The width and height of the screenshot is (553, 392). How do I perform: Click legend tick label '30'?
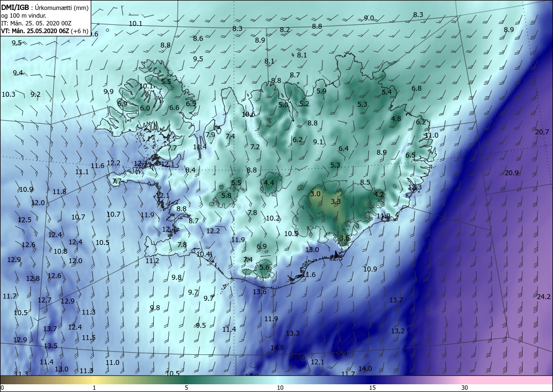465,388
